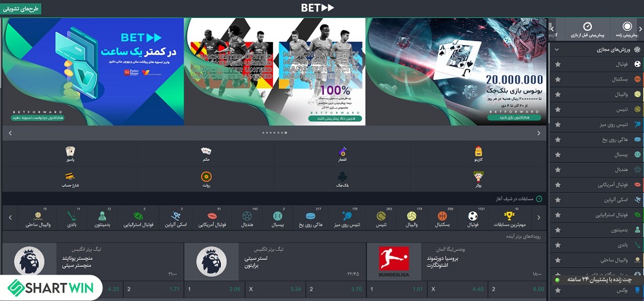
Task: Pick odds 1.51 for بروسیا دورتموند
Action: pyautogui.click(x=395, y=289)
